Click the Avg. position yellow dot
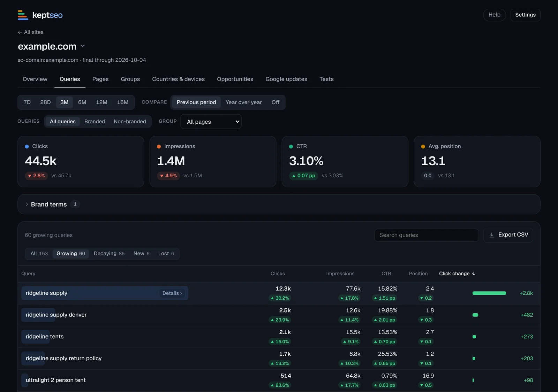This screenshot has width=558, height=392. tap(423, 147)
